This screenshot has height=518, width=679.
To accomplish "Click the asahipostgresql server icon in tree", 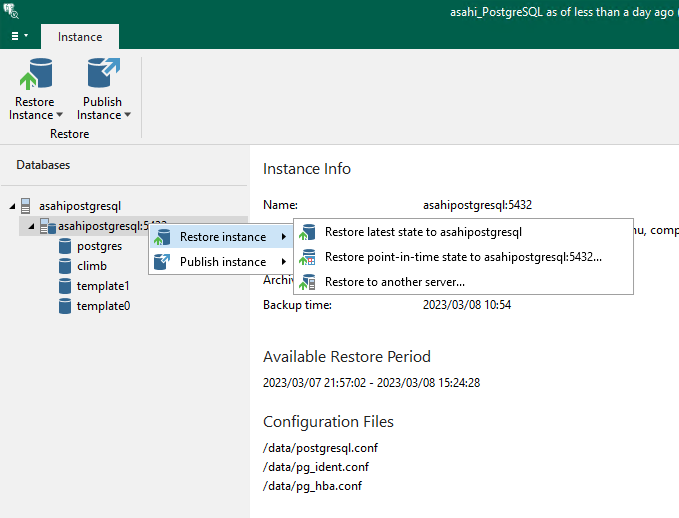I will 26,206.
